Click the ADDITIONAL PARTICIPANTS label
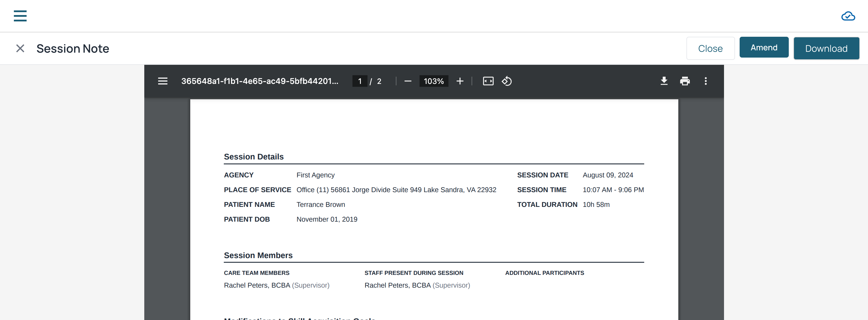868x320 pixels. tap(544, 273)
